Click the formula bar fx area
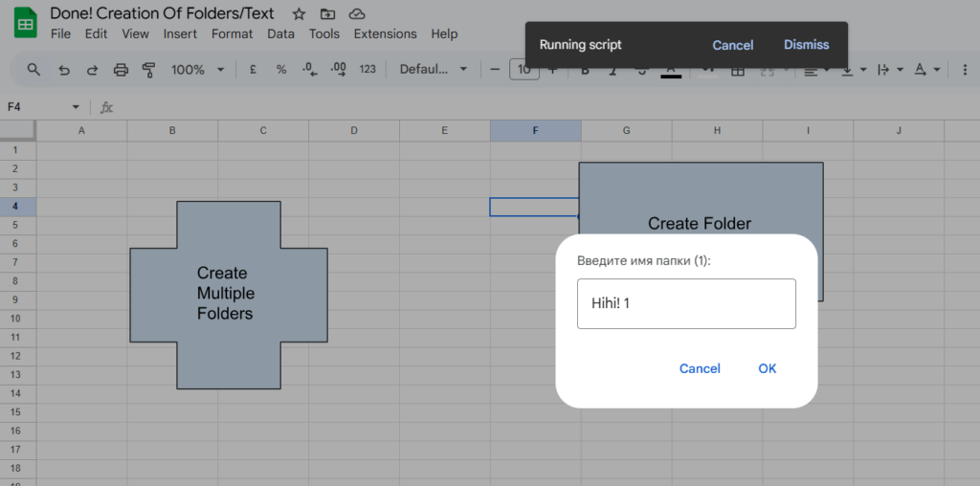The width and height of the screenshot is (980, 486). coord(107,107)
